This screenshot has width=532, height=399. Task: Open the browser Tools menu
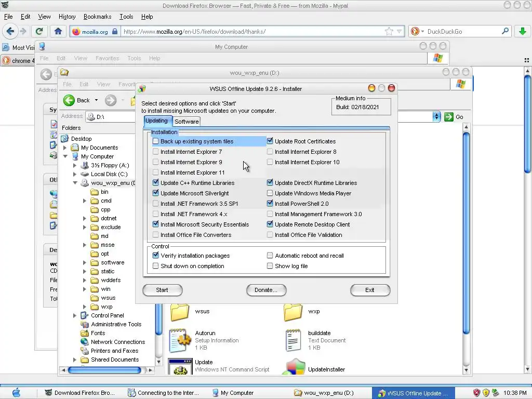point(126,17)
